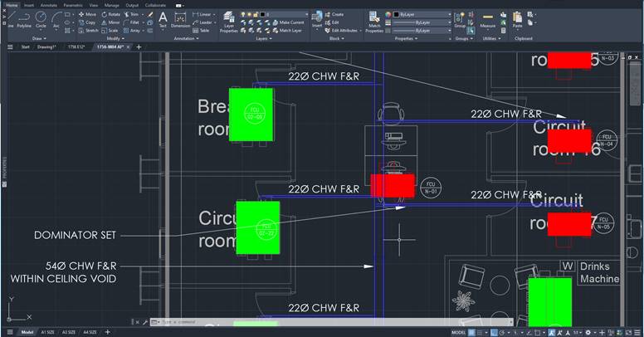Click the status bar customization menu
The height and width of the screenshot is (337, 644).
point(637,332)
